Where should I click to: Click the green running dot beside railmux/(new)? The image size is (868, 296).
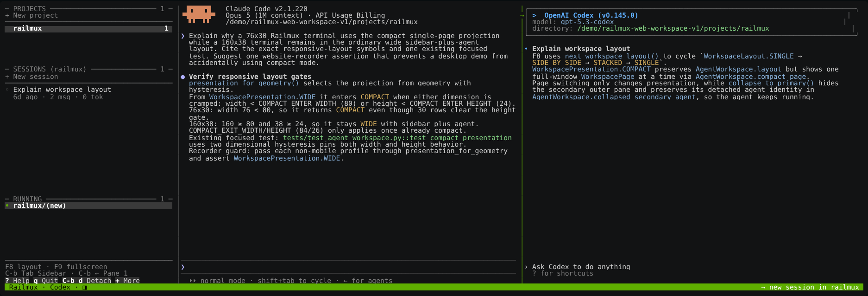tap(7, 206)
